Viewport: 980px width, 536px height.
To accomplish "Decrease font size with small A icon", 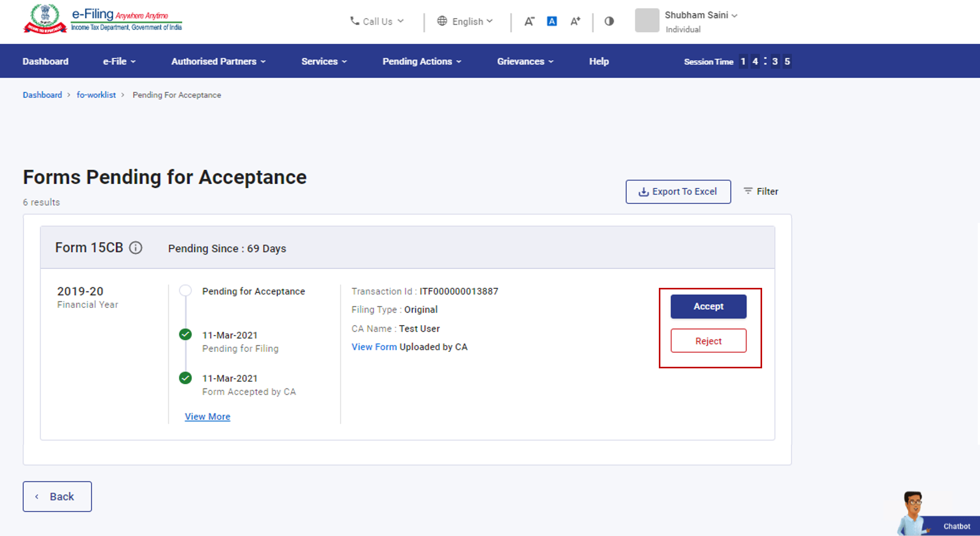I will click(529, 21).
